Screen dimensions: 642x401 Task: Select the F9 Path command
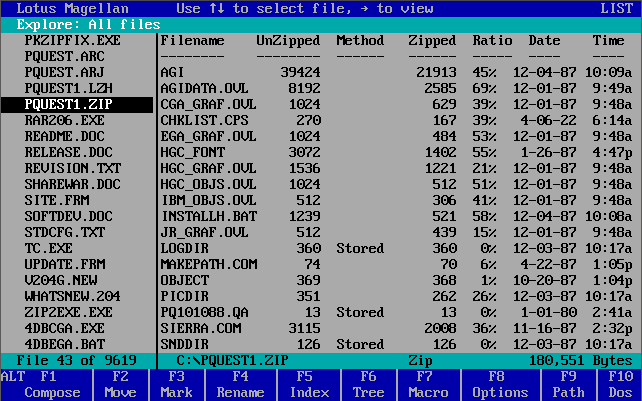[568, 385]
